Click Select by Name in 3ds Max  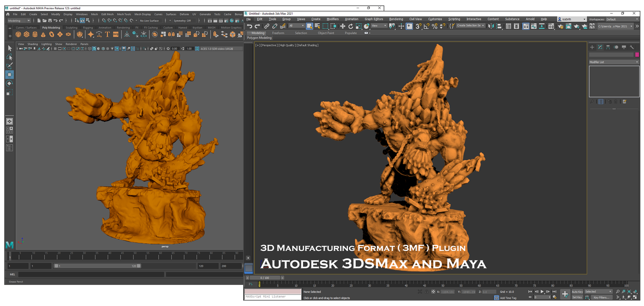point(317,26)
